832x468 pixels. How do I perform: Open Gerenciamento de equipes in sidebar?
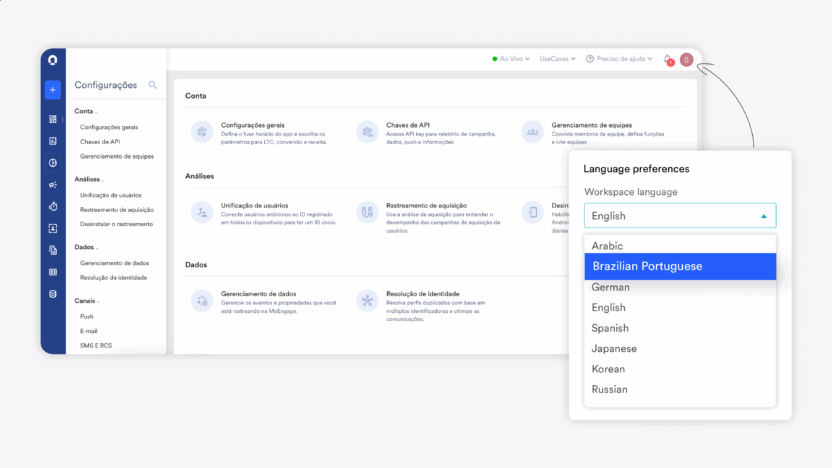pos(116,156)
